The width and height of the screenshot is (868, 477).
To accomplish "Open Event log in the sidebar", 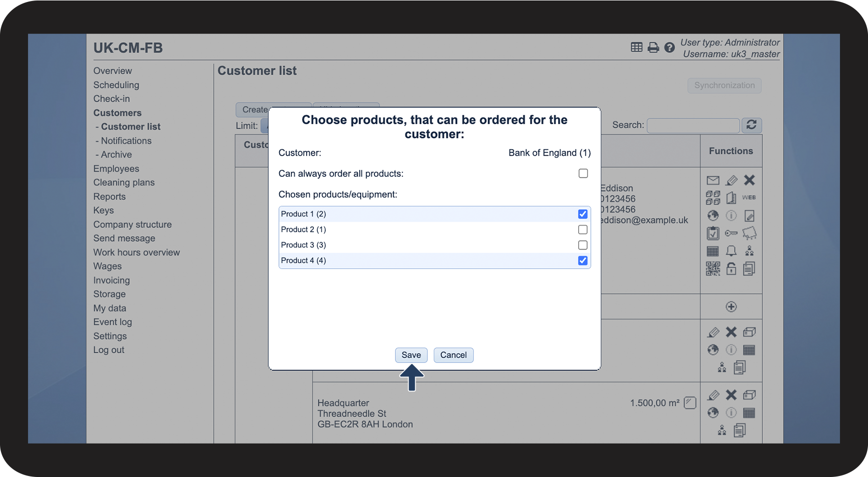I will click(x=112, y=322).
